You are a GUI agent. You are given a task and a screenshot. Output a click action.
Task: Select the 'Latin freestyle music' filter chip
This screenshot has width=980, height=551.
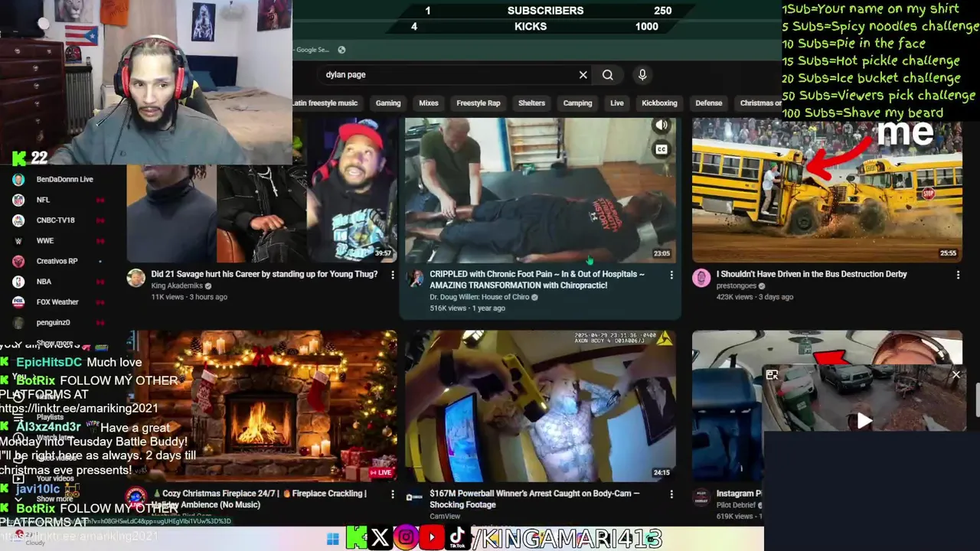(x=325, y=103)
